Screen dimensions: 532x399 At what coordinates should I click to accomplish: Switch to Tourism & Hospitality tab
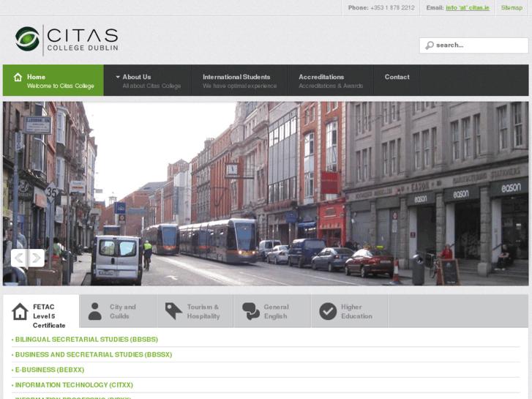pyautogui.click(x=195, y=311)
